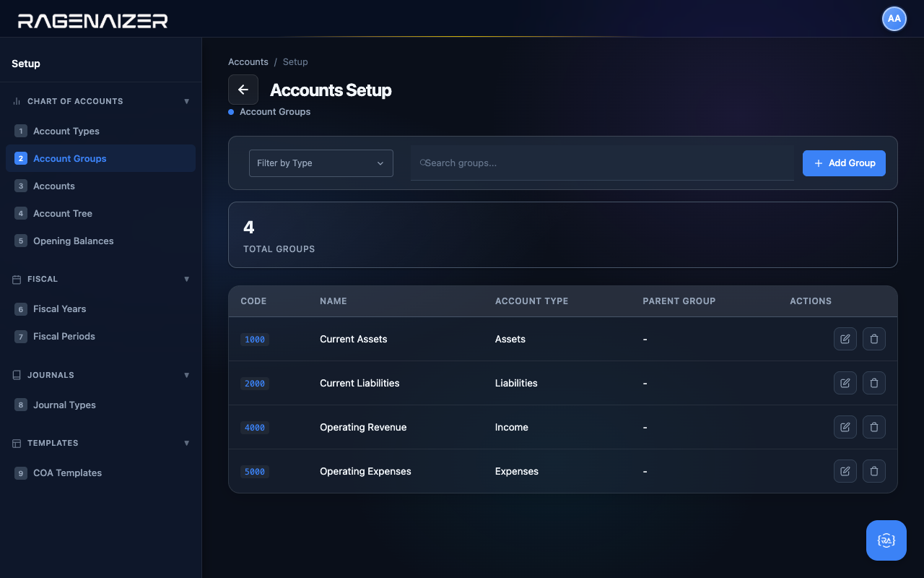Screen dimensions: 924x578
Task: Click the Current Assets name cell
Action: 354,339
